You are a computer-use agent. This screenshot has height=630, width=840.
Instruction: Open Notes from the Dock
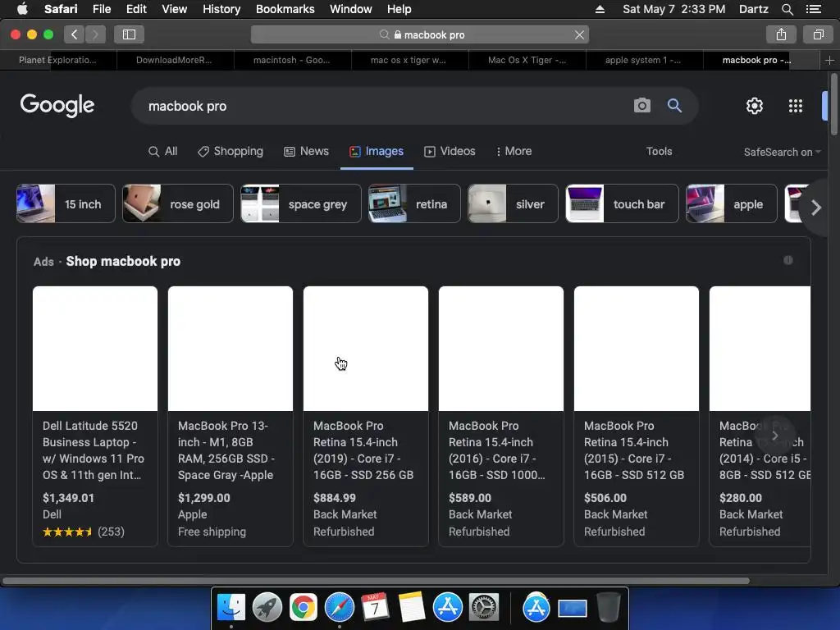click(x=412, y=608)
